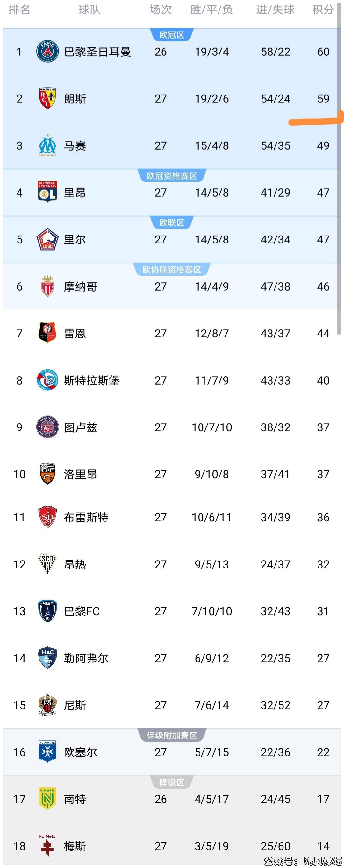Tap the AS Monaco crest
Image resolution: width=344 pixels, height=868 pixels.
click(x=47, y=286)
